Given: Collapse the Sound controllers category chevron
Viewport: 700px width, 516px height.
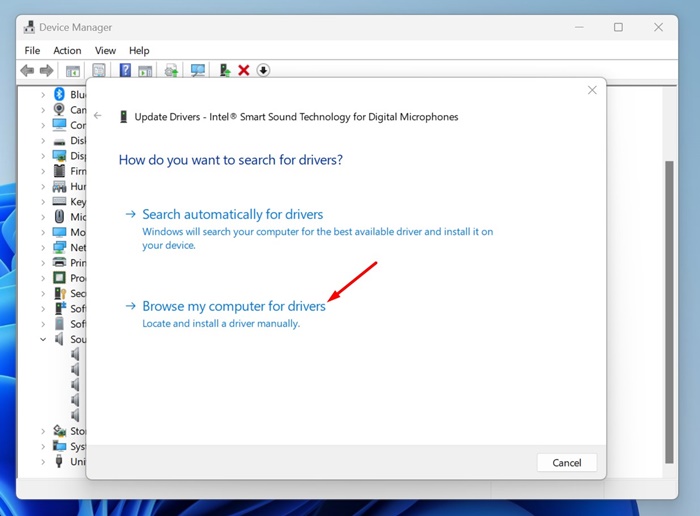Looking at the screenshot, I should point(43,339).
